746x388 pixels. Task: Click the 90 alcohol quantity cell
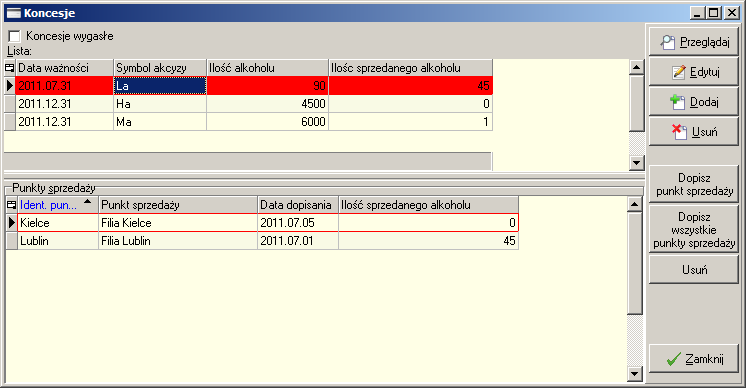point(267,86)
